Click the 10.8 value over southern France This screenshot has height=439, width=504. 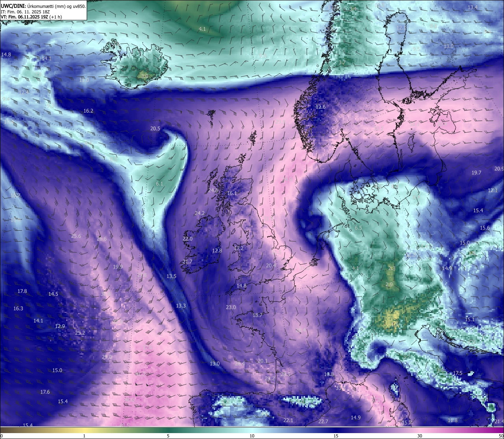[x=329, y=374]
